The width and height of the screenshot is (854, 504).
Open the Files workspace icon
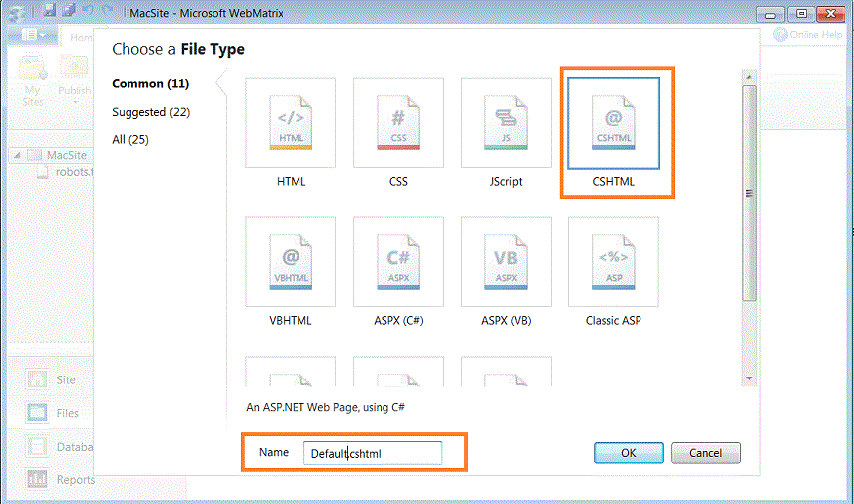pyautogui.click(x=37, y=412)
